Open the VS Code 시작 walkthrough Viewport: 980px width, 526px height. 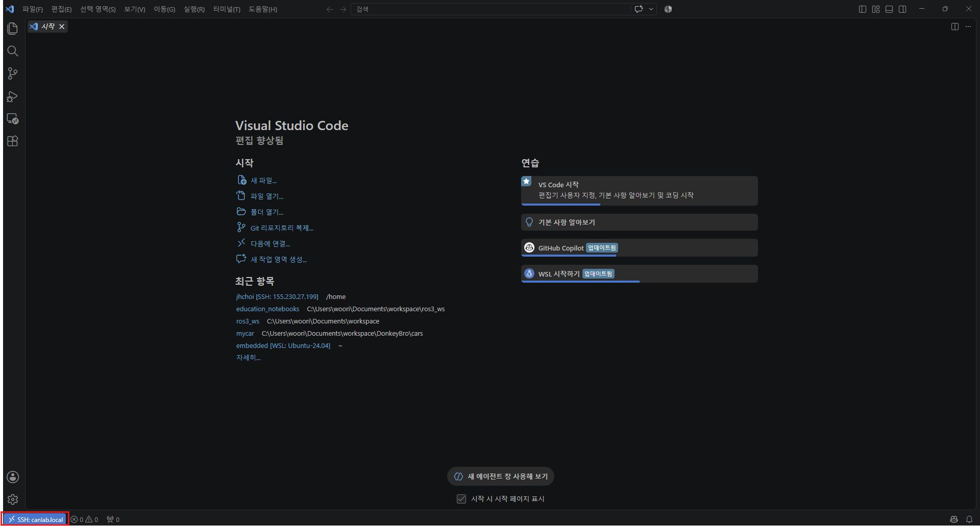(x=639, y=191)
